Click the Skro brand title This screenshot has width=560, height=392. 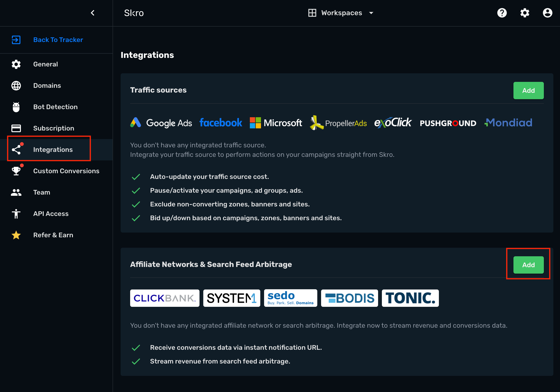[x=134, y=13]
